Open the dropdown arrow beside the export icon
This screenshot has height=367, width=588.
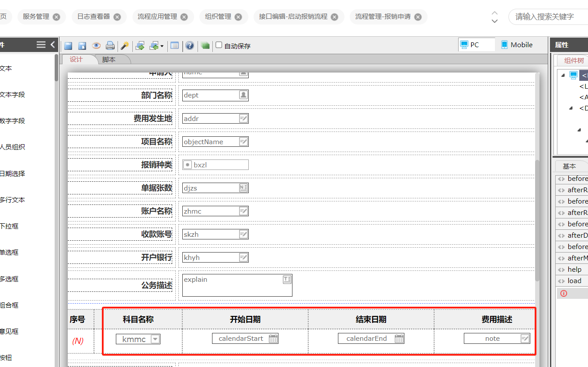point(162,46)
